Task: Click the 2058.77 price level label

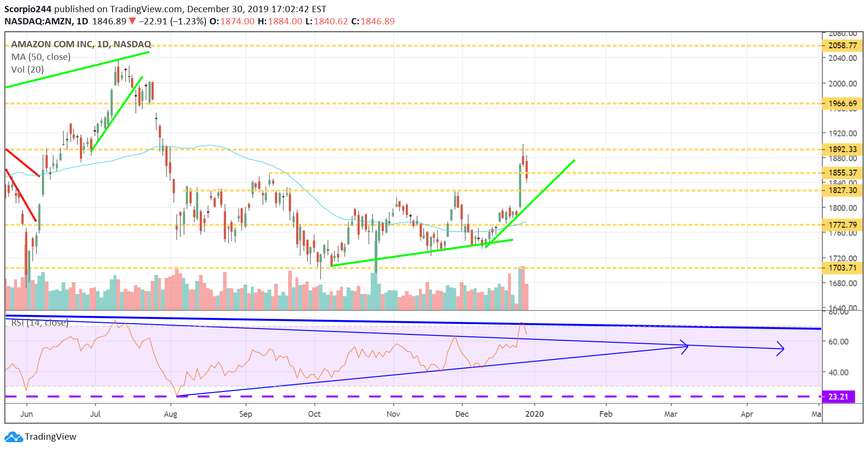Action: click(x=842, y=45)
